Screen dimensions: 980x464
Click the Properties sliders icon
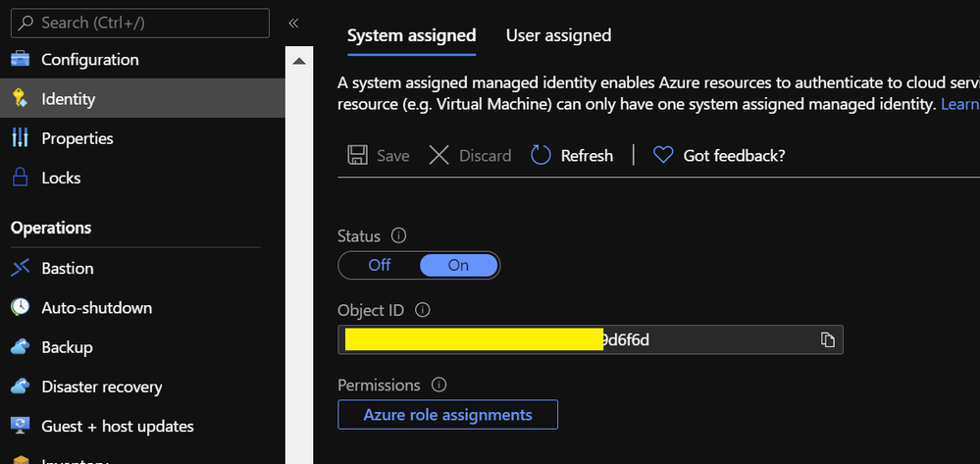pyautogui.click(x=20, y=137)
